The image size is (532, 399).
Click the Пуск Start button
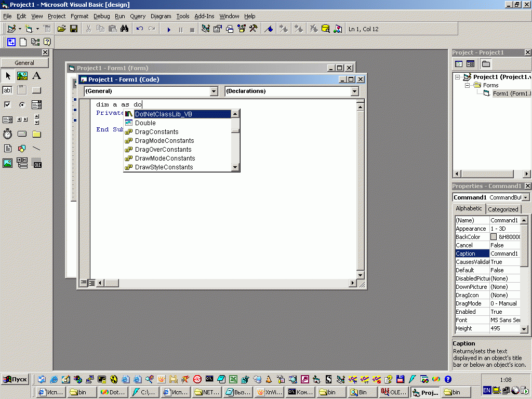15,379
